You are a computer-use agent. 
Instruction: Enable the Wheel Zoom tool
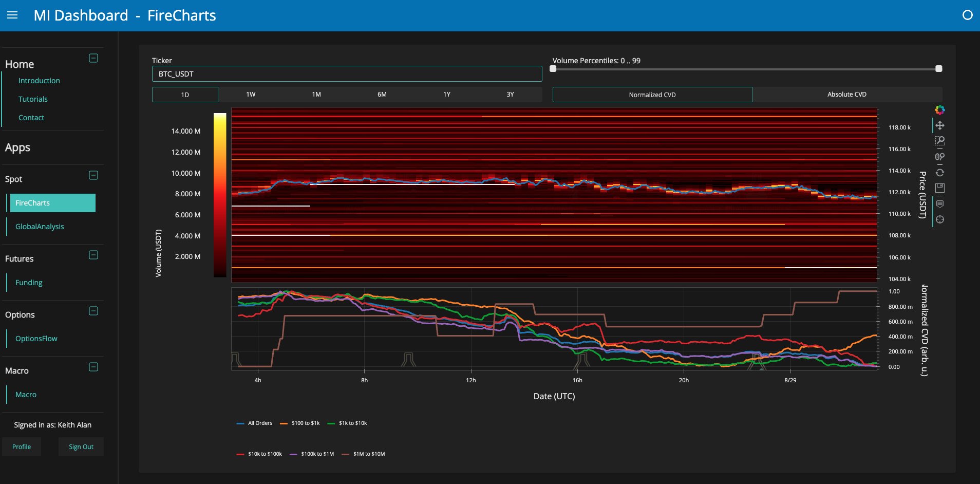click(939, 157)
